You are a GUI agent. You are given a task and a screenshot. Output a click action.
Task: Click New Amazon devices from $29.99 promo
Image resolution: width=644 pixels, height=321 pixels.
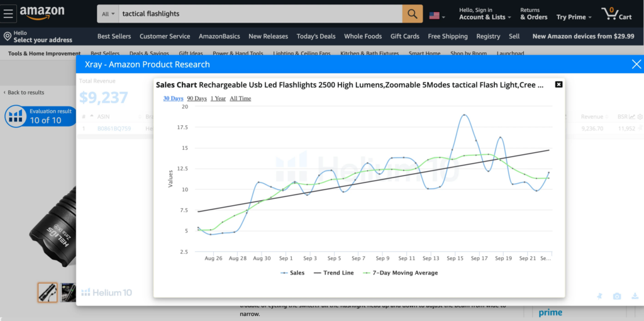583,36
